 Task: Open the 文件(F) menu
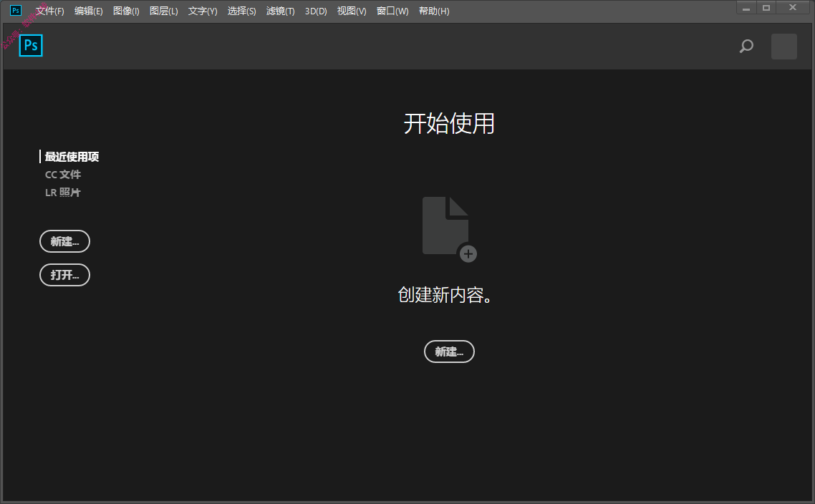coord(50,11)
